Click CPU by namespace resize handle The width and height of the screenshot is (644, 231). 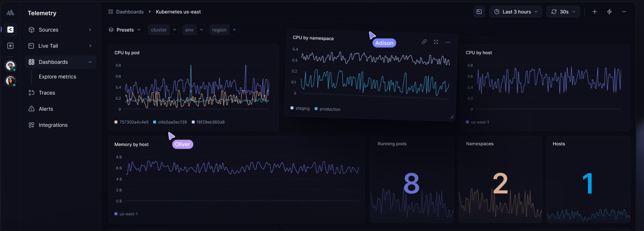point(452,117)
